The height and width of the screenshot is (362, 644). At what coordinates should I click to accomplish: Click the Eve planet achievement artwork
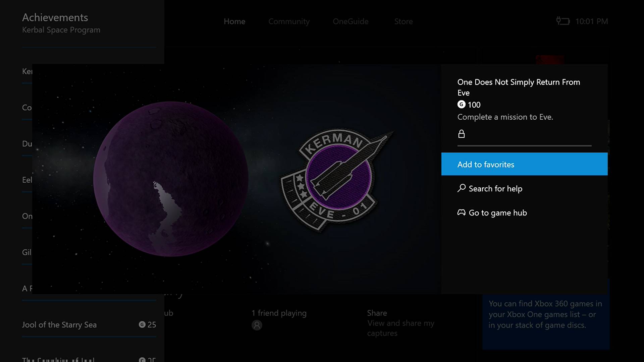tap(171, 179)
